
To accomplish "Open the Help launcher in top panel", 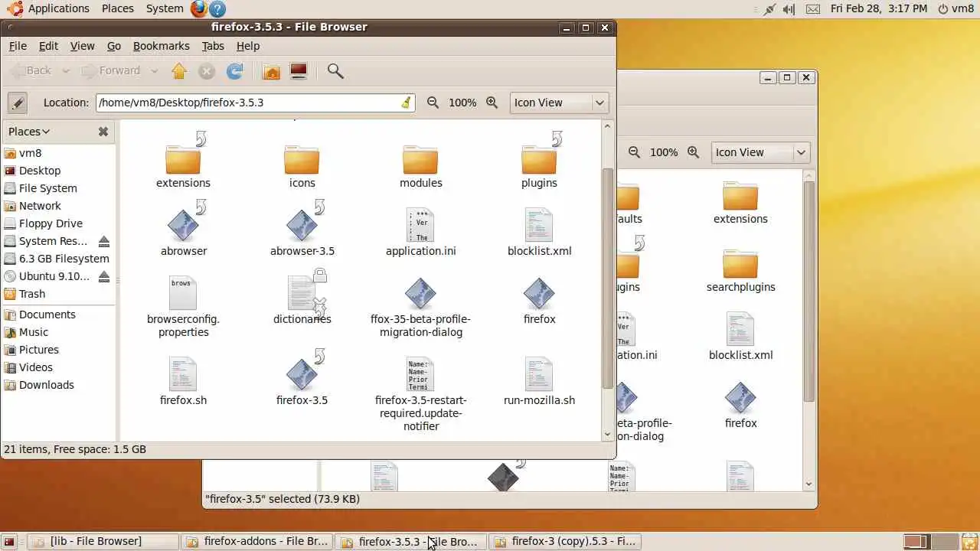I will click(217, 9).
